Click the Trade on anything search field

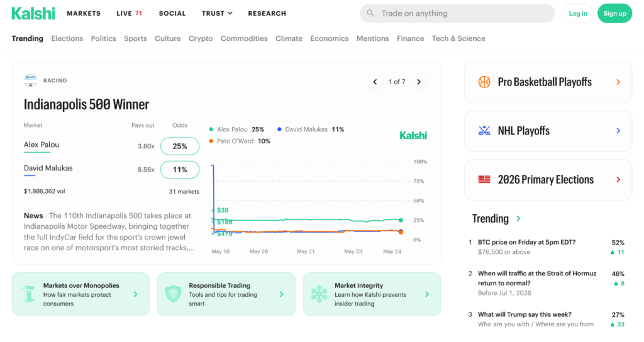pyautogui.click(x=457, y=14)
